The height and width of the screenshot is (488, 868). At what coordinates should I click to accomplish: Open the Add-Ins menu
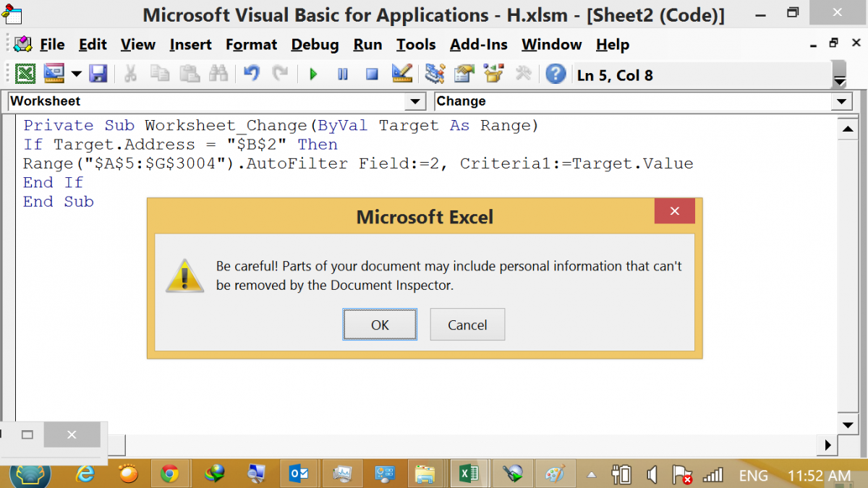click(479, 45)
